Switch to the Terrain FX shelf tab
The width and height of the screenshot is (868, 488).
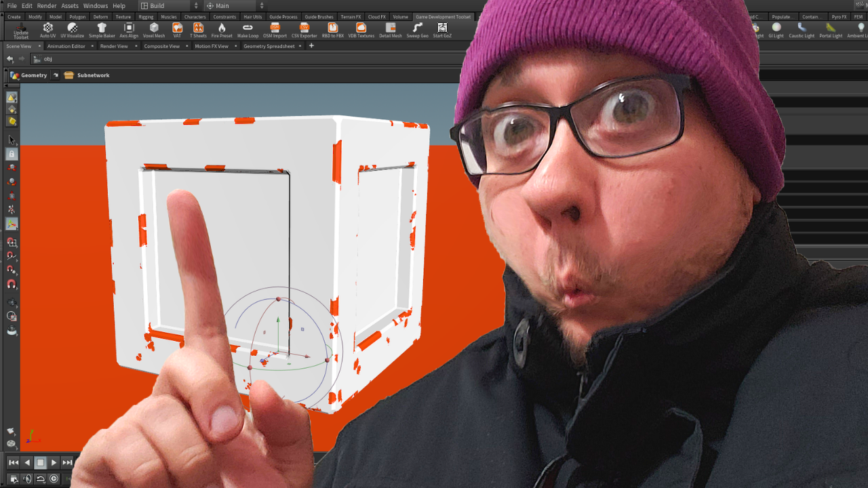(x=351, y=16)
